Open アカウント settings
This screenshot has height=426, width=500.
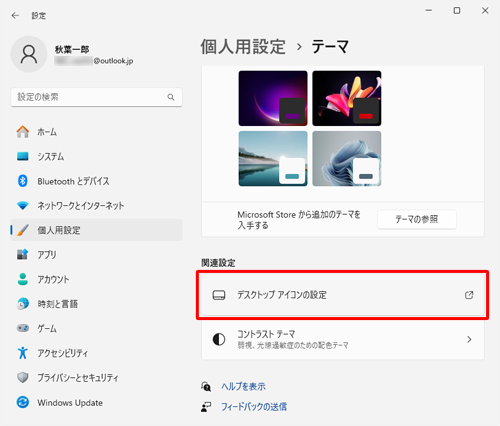(96, 279)
